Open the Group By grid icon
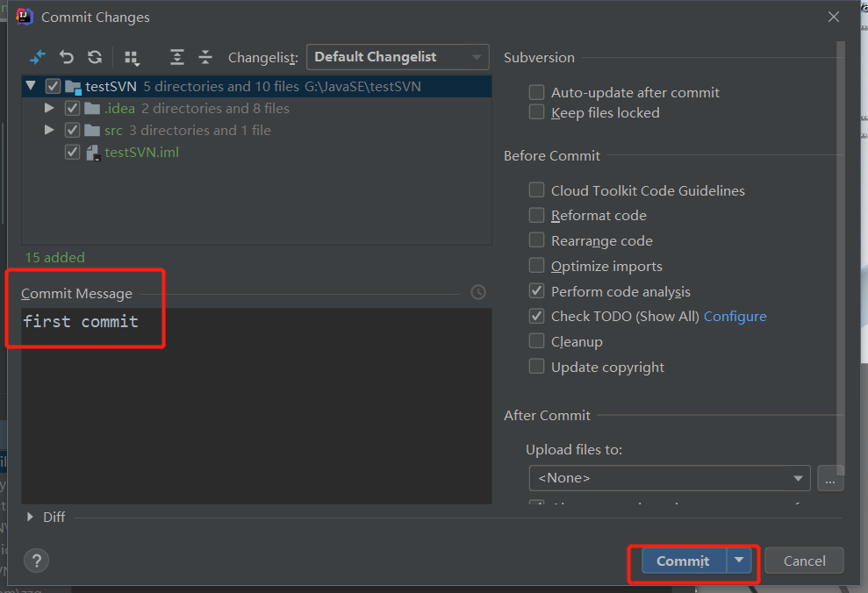The width and height of the screenshot is (868, 593). tap(132, 58)
